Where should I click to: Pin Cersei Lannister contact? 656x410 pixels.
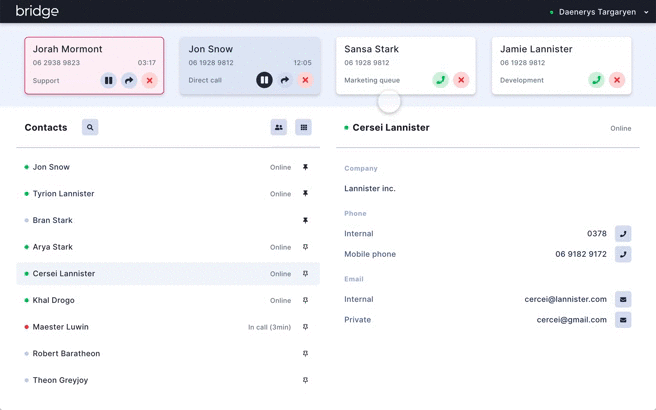click(x=305, y=274)
